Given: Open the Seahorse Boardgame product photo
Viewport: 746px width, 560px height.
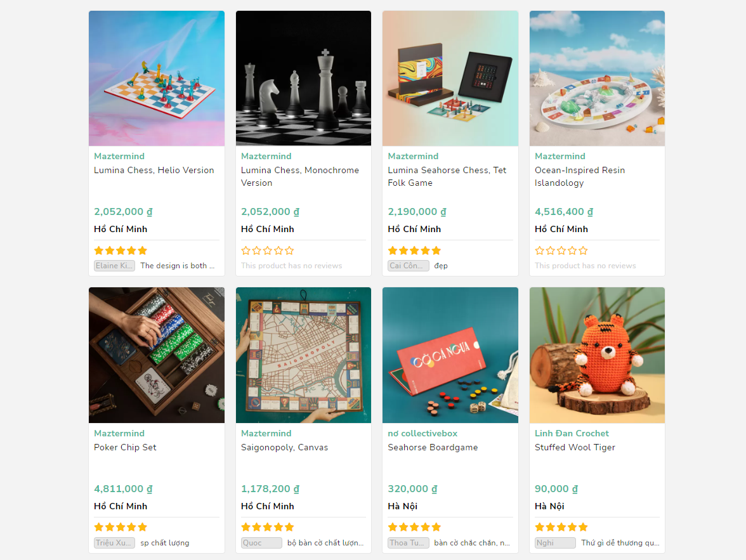Looking at the screenshot, I should pos(450,355).
